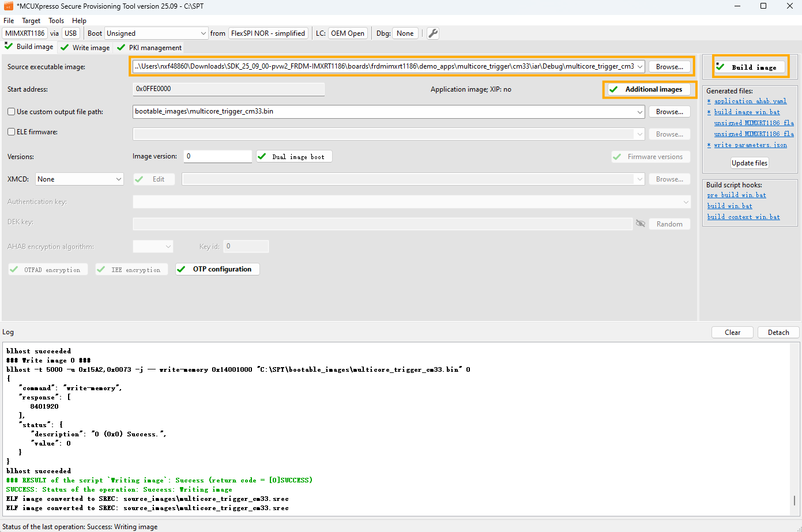This screenshot has height=532, width=802.
Task: Change the USB connection setting
Action: click(x=71, y=33)
